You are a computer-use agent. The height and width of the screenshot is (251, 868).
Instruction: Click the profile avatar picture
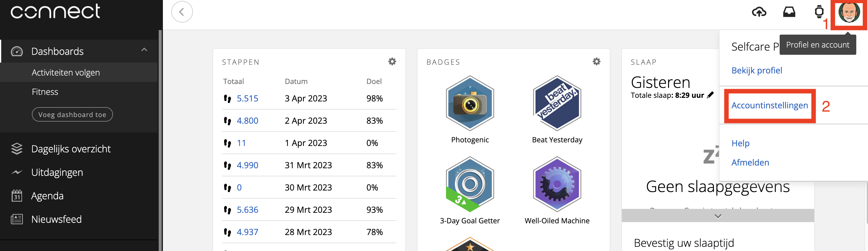(x=848, y=14)
